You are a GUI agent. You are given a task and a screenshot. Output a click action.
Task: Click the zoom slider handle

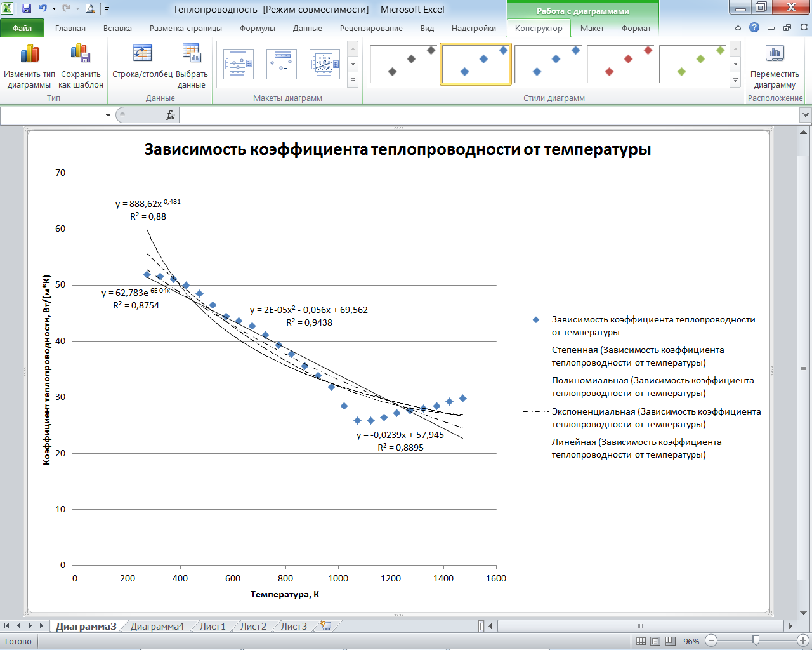pos(756,641)
